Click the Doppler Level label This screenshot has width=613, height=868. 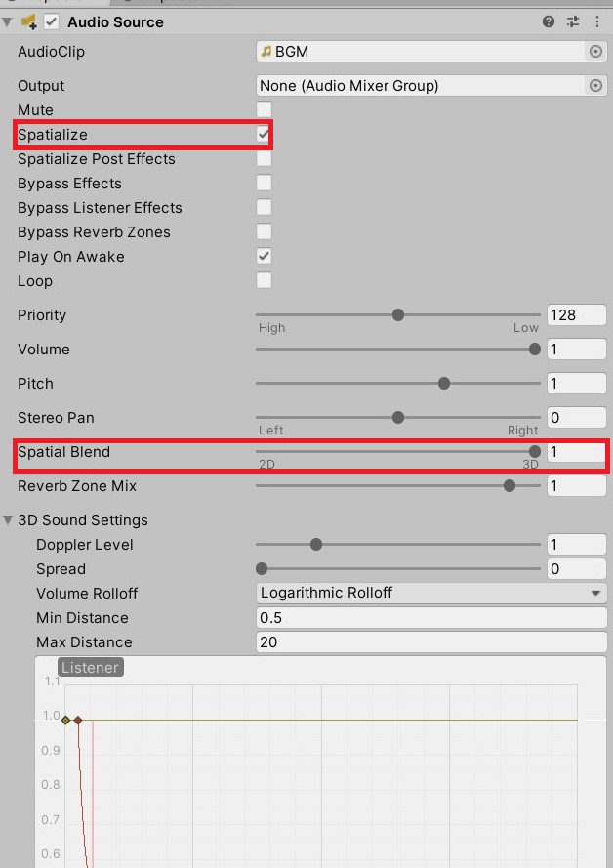(x=85, y=545)
